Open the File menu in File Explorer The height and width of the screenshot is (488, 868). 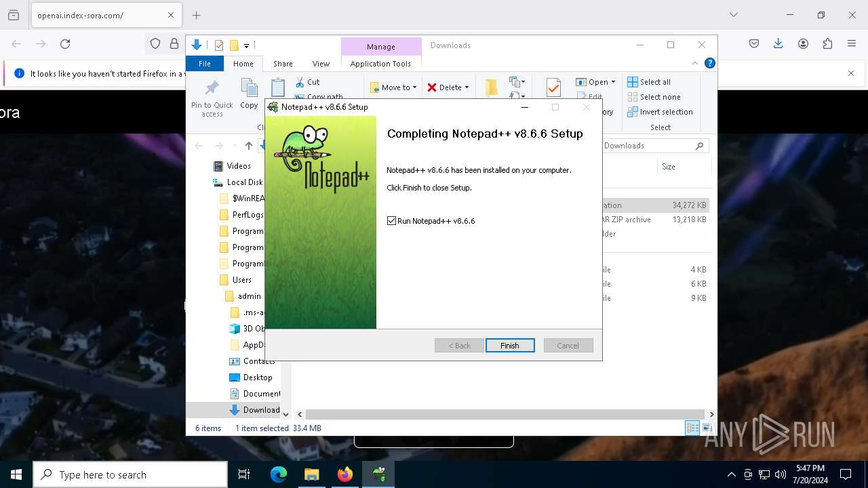[x=204, y=64]
